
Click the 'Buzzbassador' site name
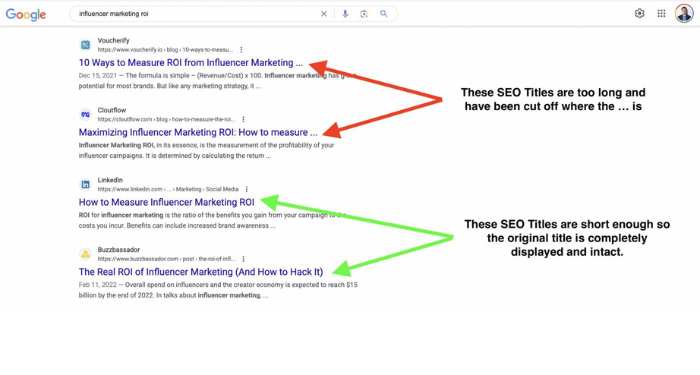[119, 250]
